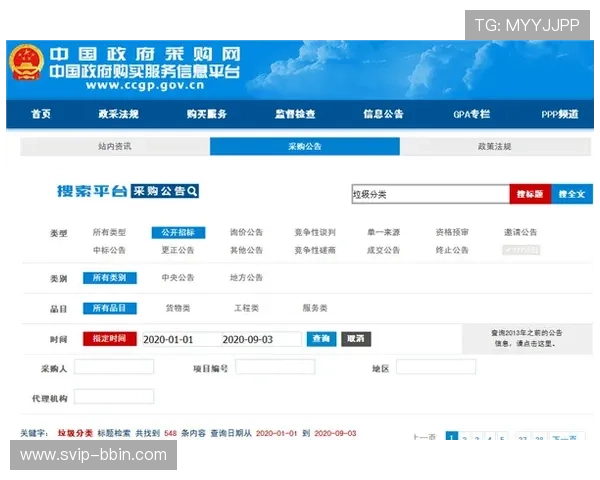Filter by 工程类 item type
This screenshot has height=480, width=600.
coord(246,308)
